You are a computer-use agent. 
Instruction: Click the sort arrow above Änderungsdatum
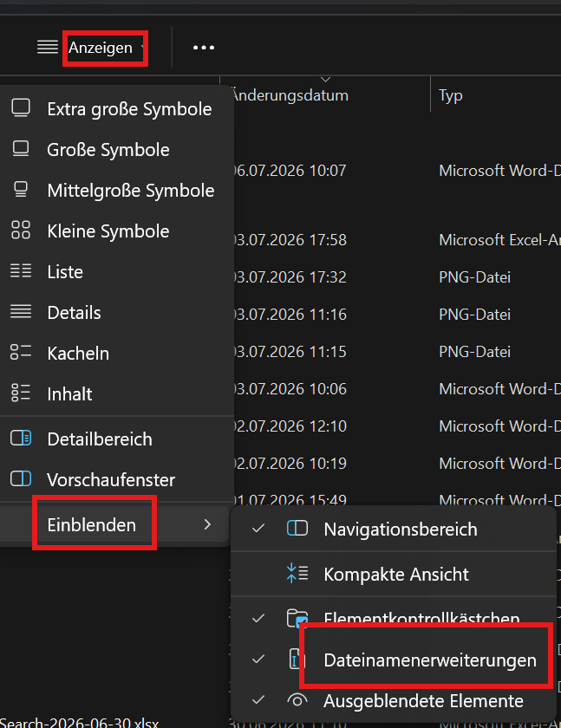(x=326, y=80)
